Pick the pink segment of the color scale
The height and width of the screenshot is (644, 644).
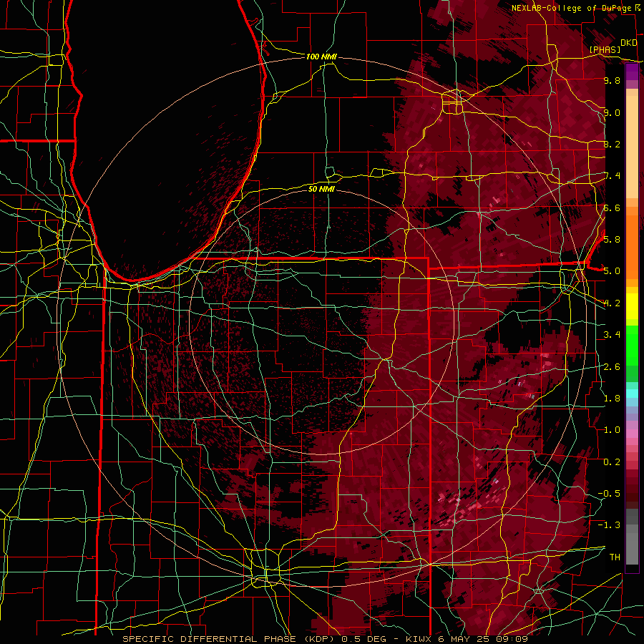[x=632, y=434]
